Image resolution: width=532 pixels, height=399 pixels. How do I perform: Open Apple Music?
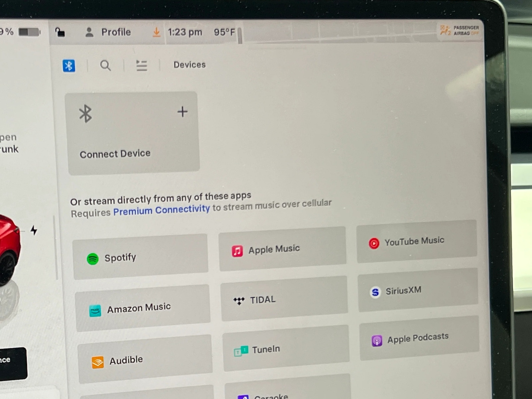pyautogui.click(x=282, y=249)
